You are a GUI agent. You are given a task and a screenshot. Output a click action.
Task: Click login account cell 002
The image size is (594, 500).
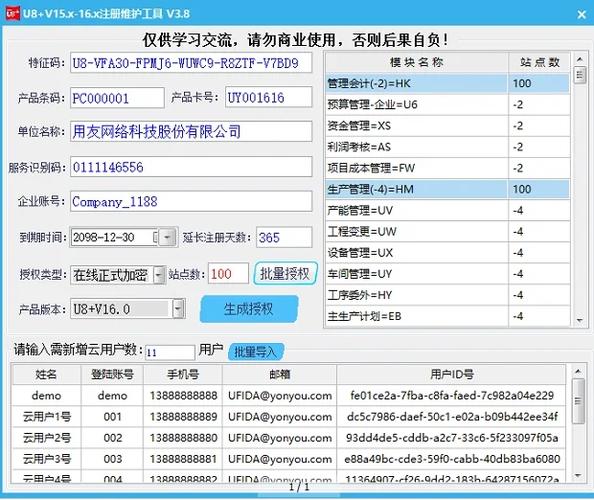coord(113,438)
